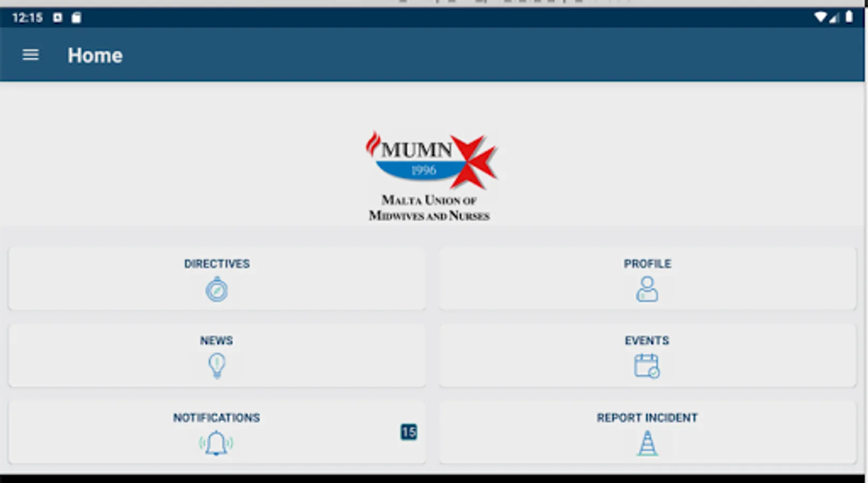This screenshot has height=483, width=868.
Task: Open the PROFILE label
Action: tap(647, 264)
